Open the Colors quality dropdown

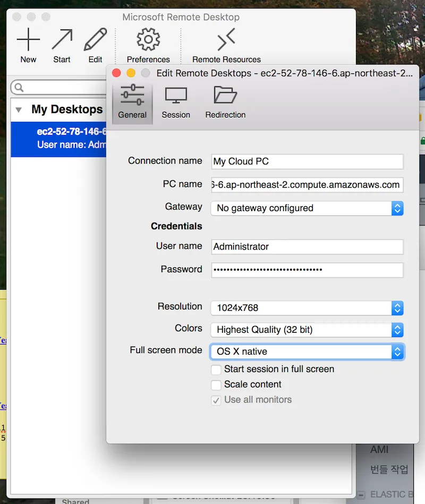point(307,330)
